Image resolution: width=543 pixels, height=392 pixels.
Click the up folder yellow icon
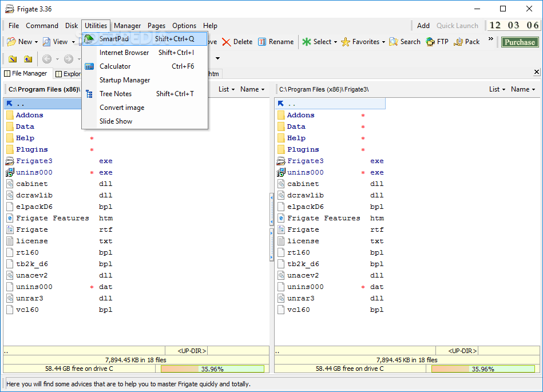click(x=28, y=59)
